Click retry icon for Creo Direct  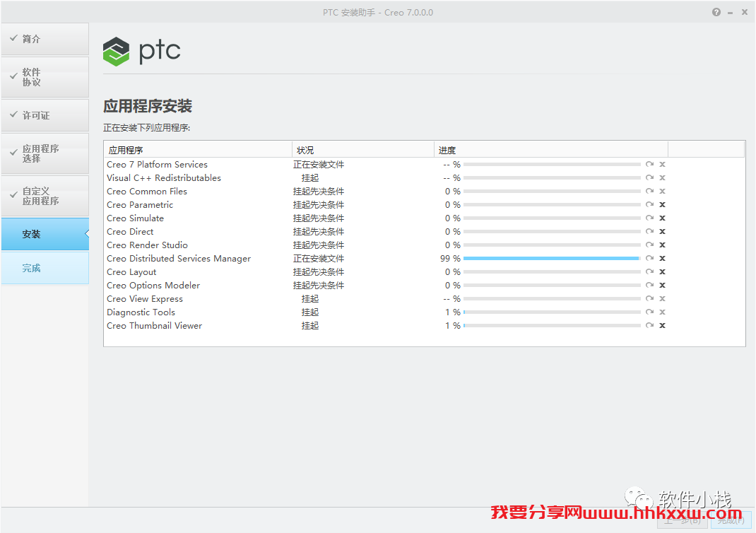tap(649, 232)
